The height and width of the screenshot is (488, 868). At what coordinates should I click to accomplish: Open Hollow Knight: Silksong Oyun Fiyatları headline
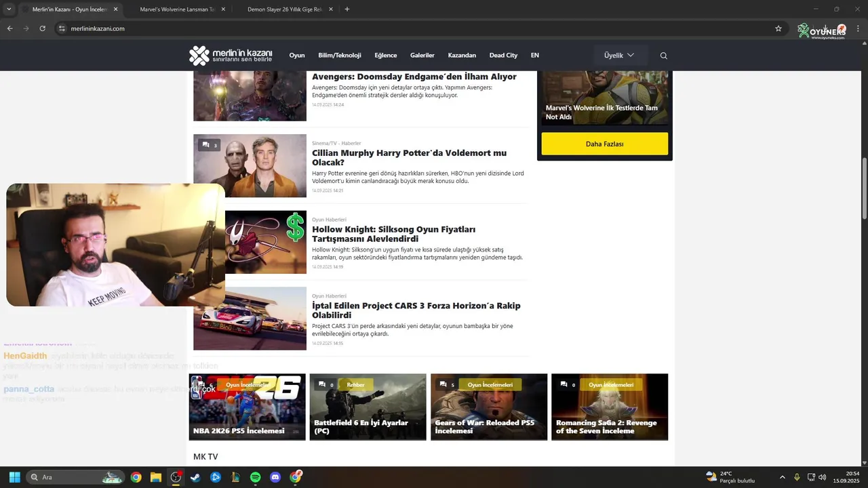pyautogui.click(x=393, y=234)
